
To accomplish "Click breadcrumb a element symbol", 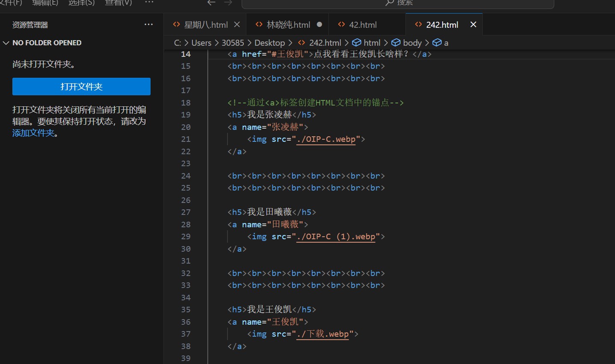I will click(441, 43).
